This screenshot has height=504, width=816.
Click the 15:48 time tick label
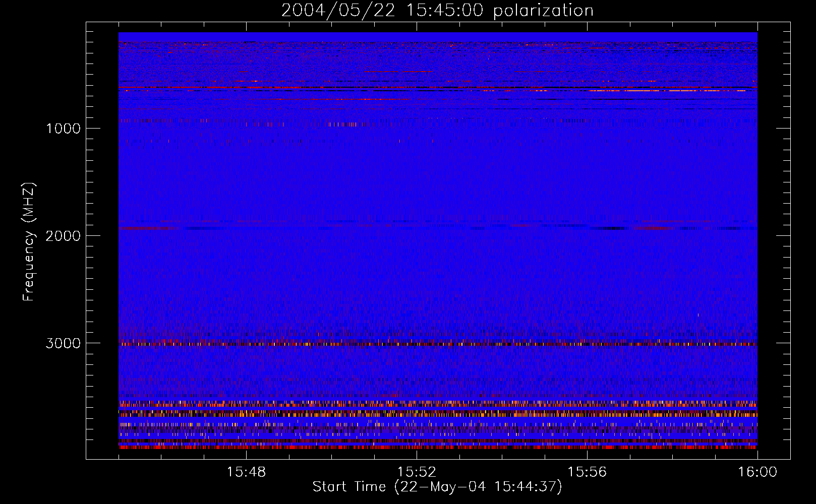[246, 472]
